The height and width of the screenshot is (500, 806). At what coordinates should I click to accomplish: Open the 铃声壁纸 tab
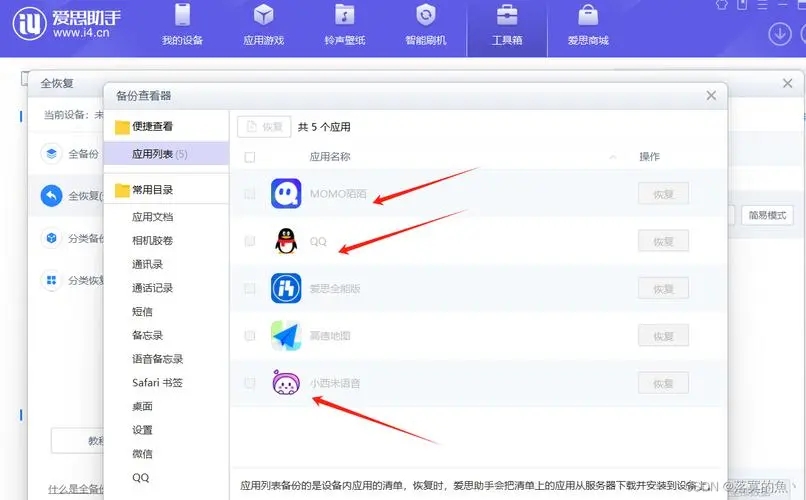(x=344, y=25)
